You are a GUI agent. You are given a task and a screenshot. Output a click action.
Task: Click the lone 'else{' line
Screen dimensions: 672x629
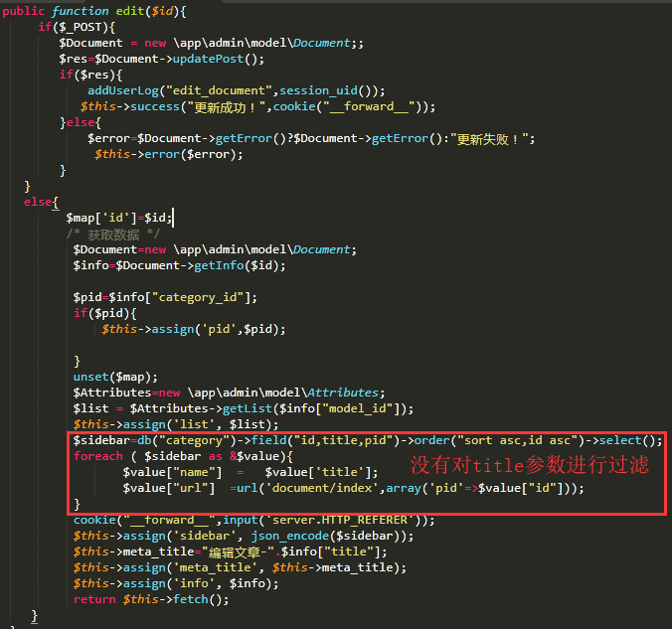point(41,202)
